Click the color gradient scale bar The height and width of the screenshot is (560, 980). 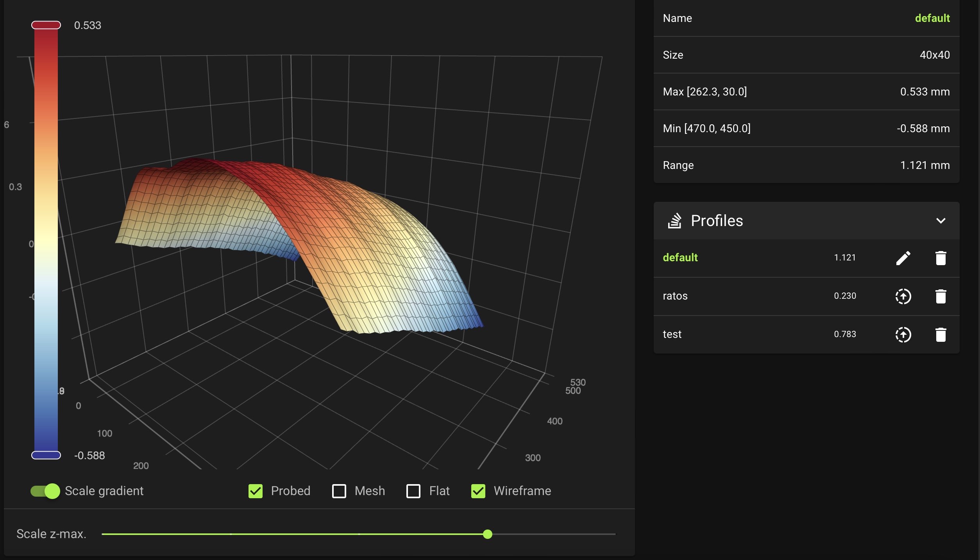tap(46, 240)
